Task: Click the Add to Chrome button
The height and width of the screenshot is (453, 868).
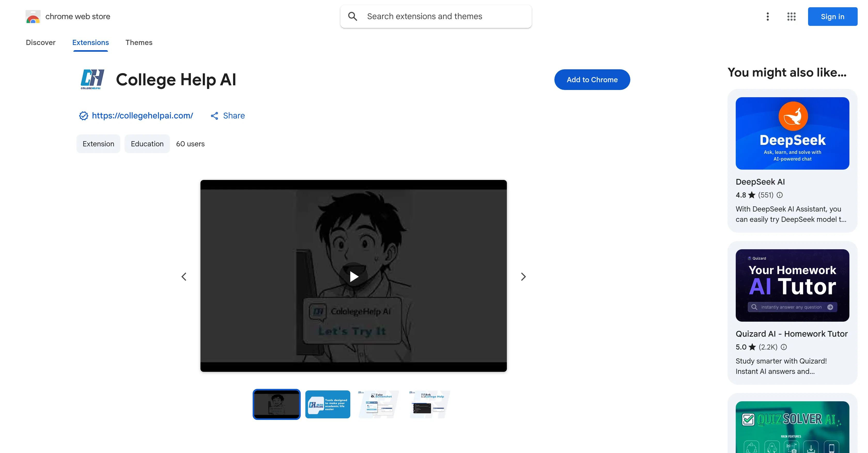Action: 592,80
